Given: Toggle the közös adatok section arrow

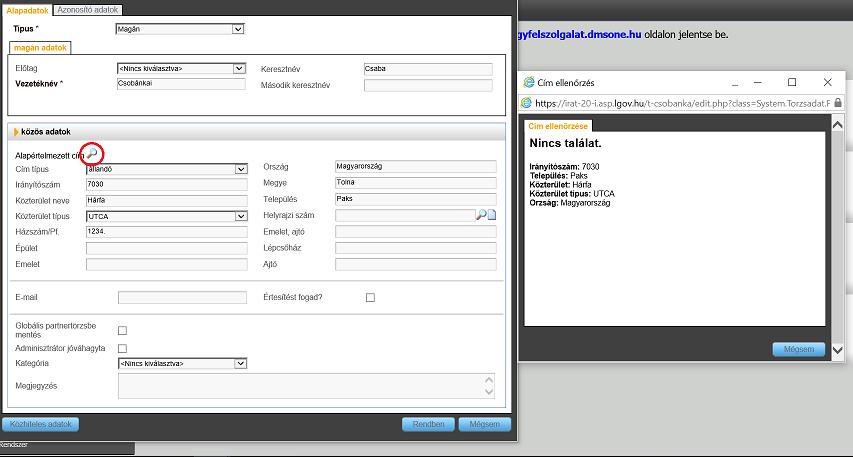Looking at the screenshot, I should (x=16, y=132).
